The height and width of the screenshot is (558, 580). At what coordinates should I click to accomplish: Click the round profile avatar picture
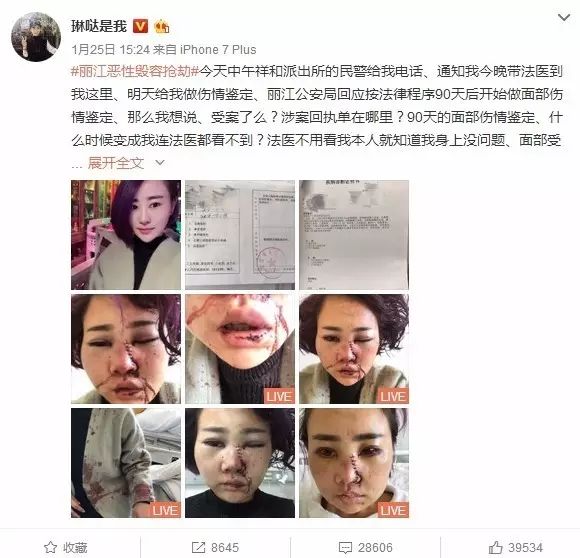click(x=36, y=37)
